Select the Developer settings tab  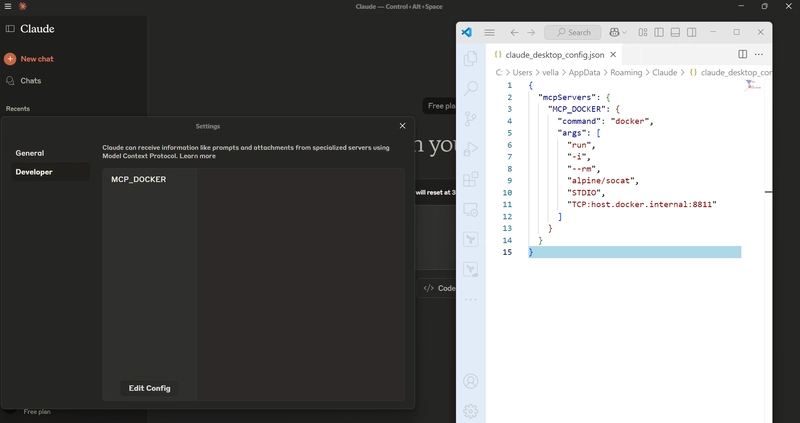coord(50,172)
